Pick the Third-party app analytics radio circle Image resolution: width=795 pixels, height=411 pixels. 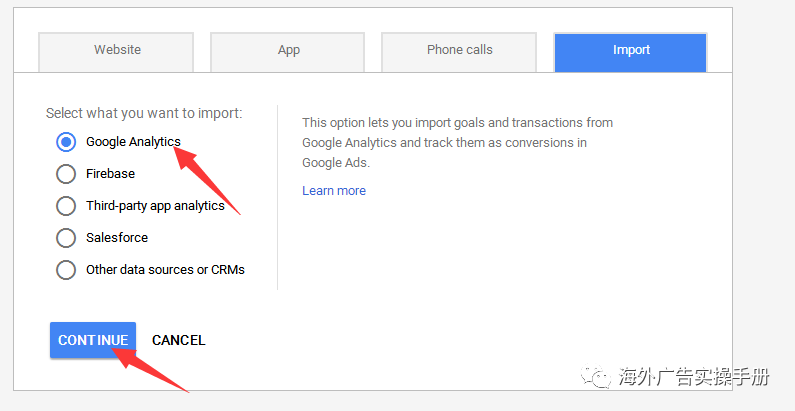click(x=66, y=206)
